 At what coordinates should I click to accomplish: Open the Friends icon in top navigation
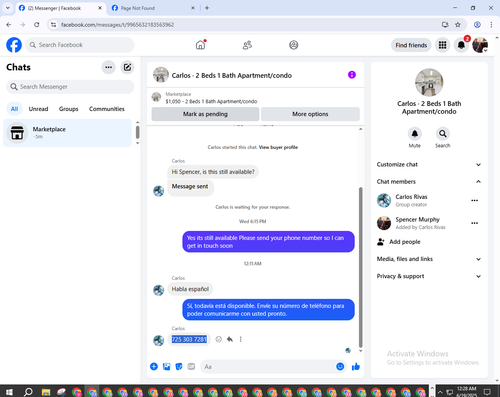[x=247, y=45]
